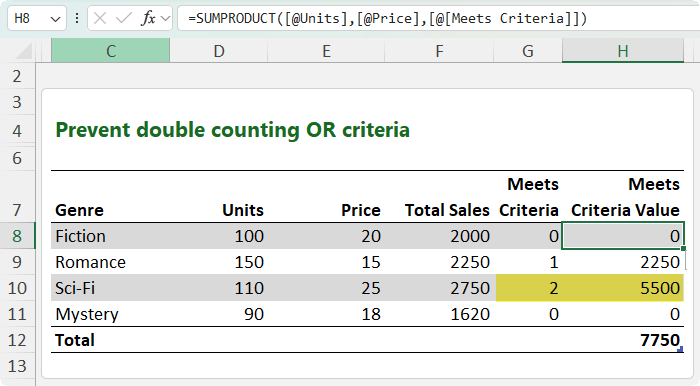Select Total Sales value 2000
This screenshot has width=700, height=386.
[x=439, y=236]
